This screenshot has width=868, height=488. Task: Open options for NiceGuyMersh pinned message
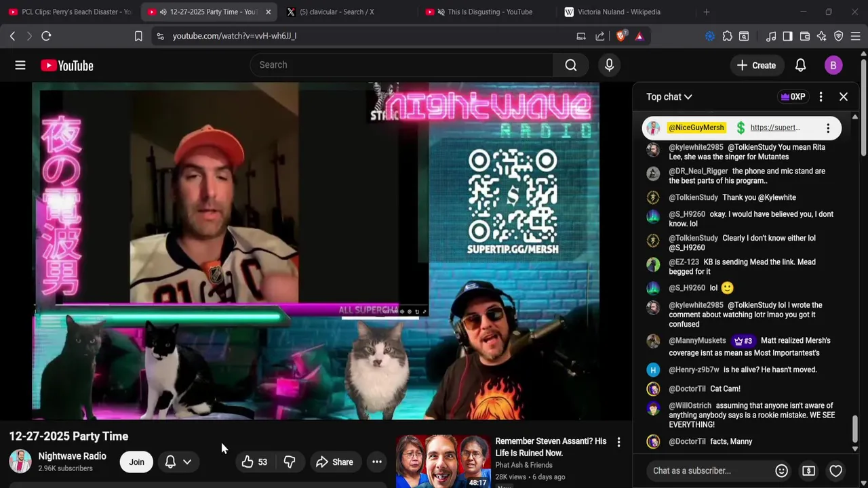pyautogui.click(x=828, y=128)
